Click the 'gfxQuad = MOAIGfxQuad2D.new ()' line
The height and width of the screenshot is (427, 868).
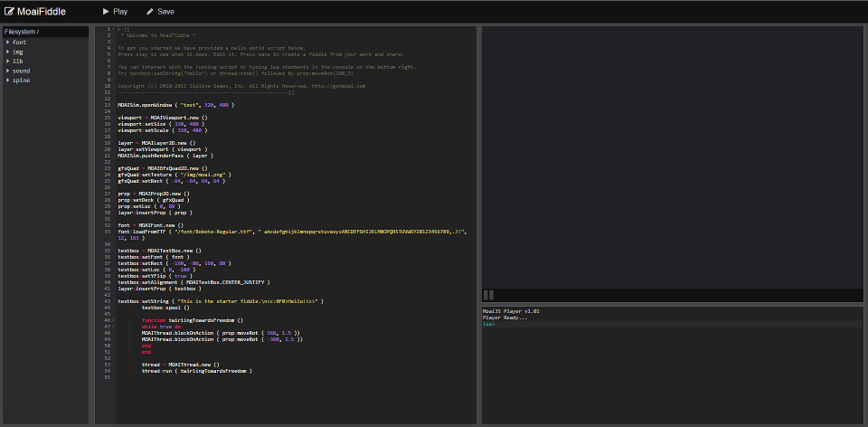click(x=162, y=167)
